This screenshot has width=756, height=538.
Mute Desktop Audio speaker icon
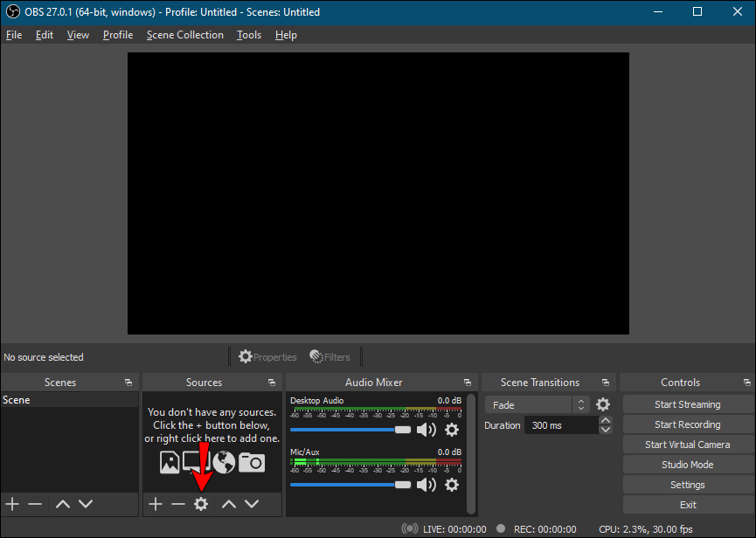tap(427, 430)
